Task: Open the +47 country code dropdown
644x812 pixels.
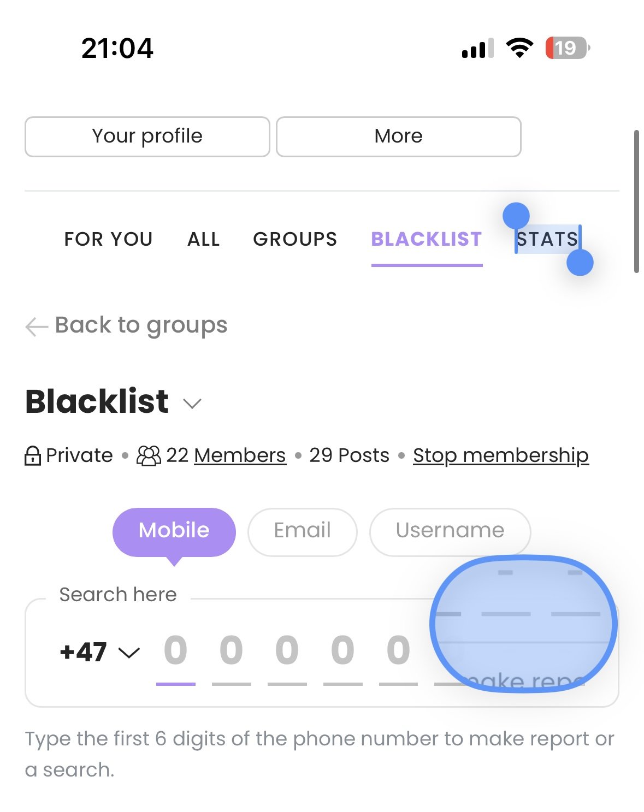Action: pyautogui.click(x=100, y=652)
